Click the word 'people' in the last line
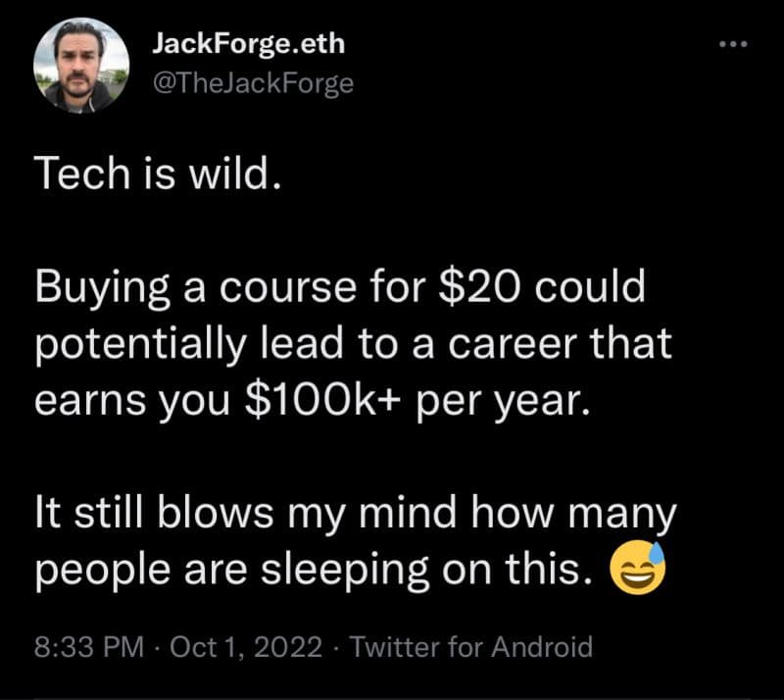The width and height of the screenshot is (784, 700). pos(103,571)
